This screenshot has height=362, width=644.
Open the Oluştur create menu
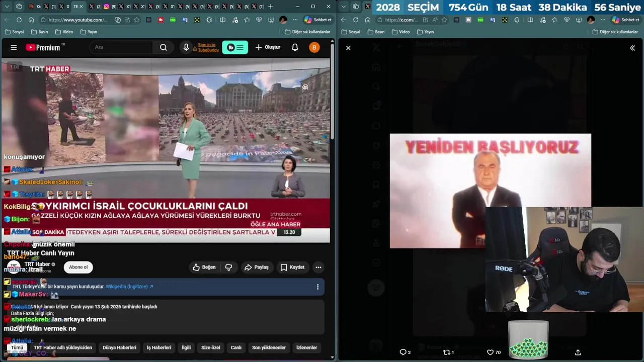point(268,47)
